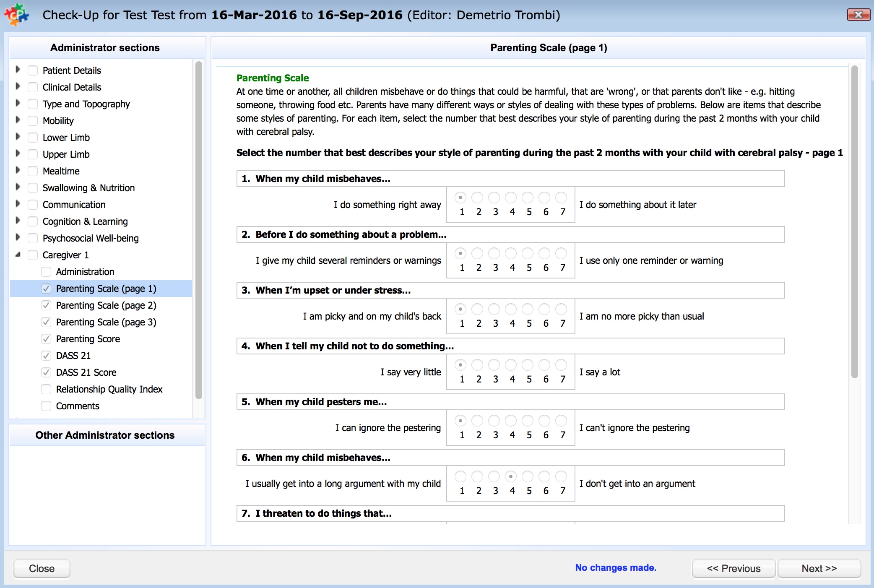The width and height of the screenshot is (874, 588).
Task: Expand the Upper Limb section
Action: [x=18, y=154]
